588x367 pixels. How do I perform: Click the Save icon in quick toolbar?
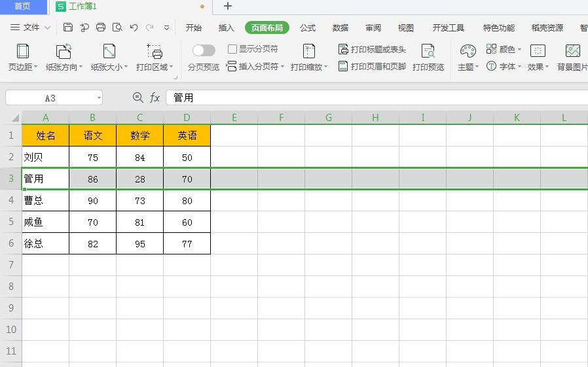pos(68,27)
